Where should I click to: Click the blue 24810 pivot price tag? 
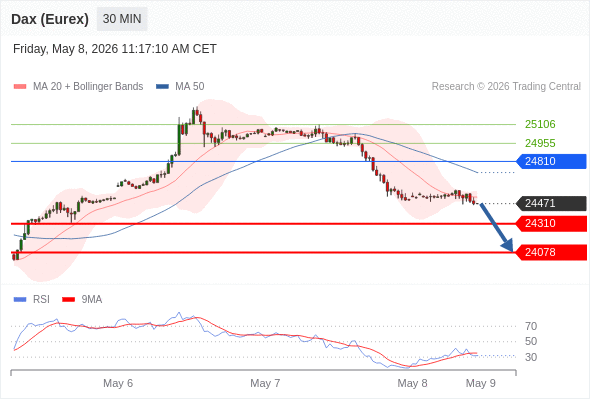tap(551, 161)
